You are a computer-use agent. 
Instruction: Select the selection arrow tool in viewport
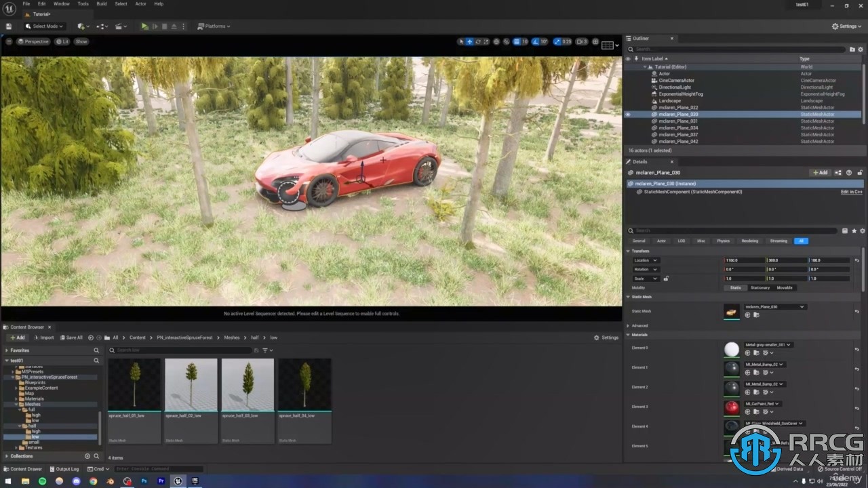[x=461, y=42]
